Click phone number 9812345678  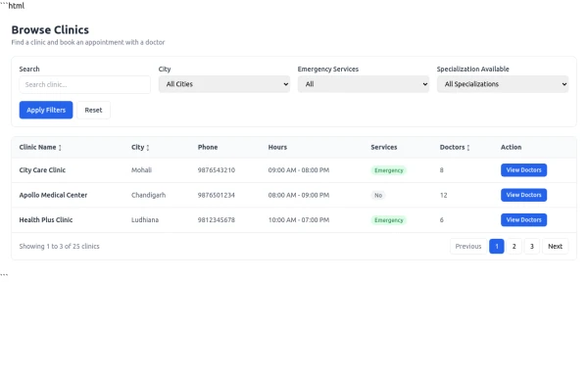click(217, 220)
